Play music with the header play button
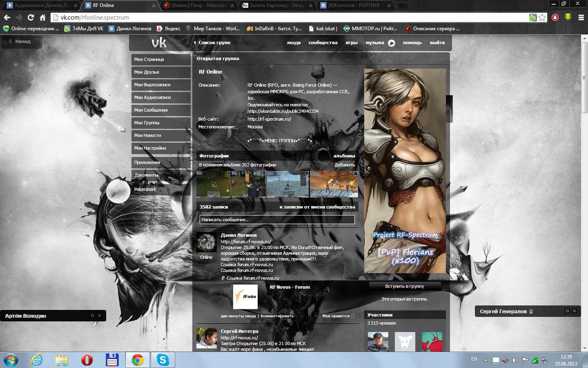 (x=392, y=43)
